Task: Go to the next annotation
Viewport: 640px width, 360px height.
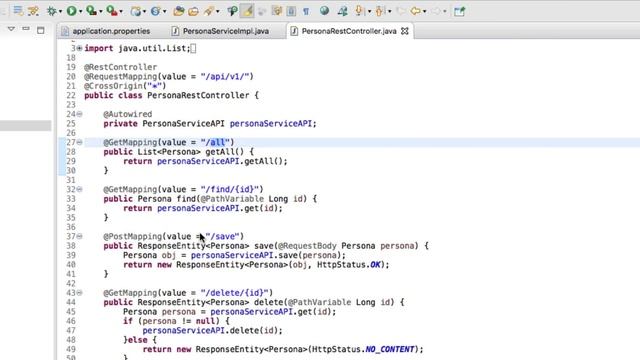Action: pyautogui.click(x=359, y=11)
